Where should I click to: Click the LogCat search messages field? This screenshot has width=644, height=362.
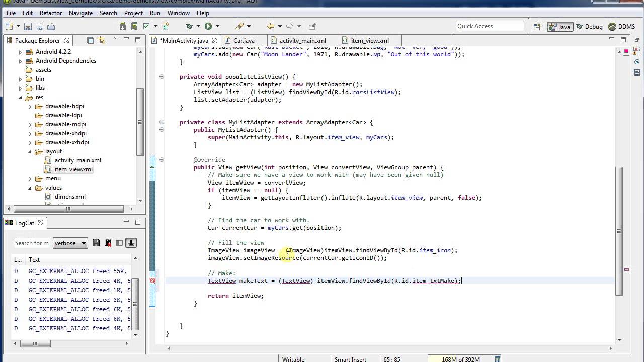point(32,243)
